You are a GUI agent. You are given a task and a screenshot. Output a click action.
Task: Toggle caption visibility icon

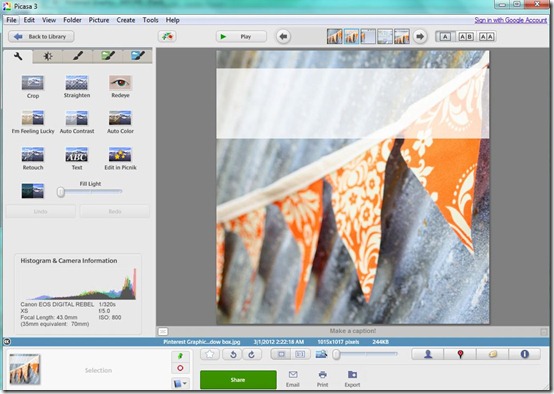[x=163, y=331]
